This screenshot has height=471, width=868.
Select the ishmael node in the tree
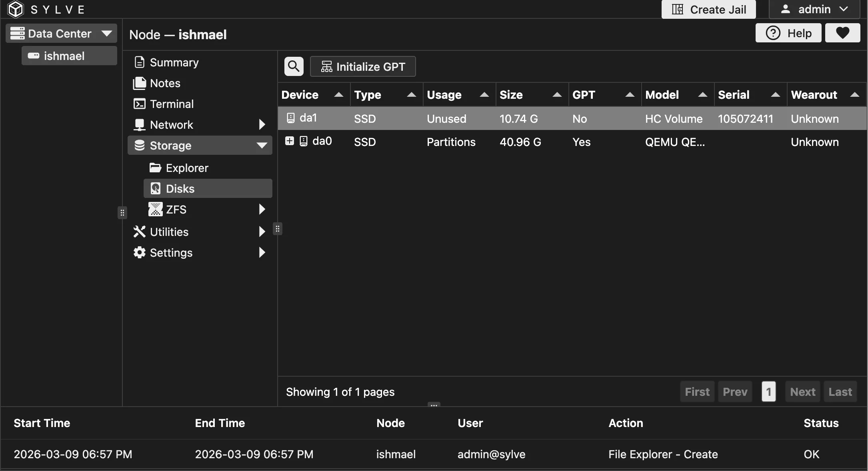click(69, 56)
